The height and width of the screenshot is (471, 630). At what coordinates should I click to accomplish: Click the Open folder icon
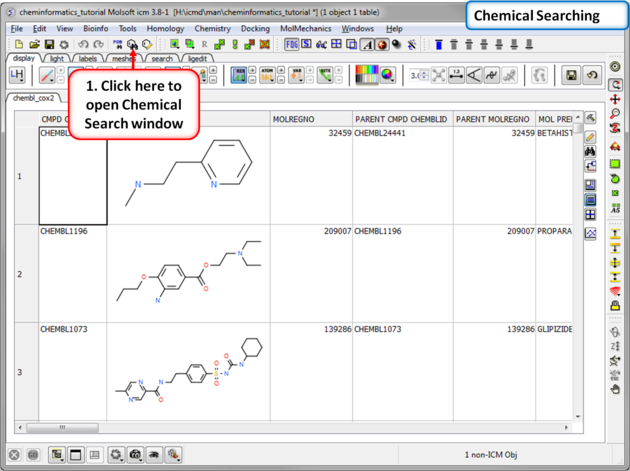click(34, 44)
